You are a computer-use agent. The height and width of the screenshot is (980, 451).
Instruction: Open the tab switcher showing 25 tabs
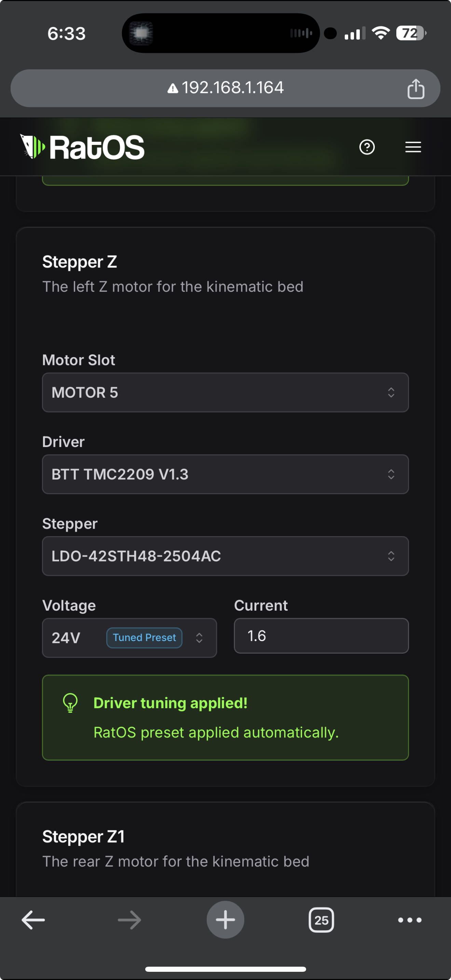pos(321,920)
